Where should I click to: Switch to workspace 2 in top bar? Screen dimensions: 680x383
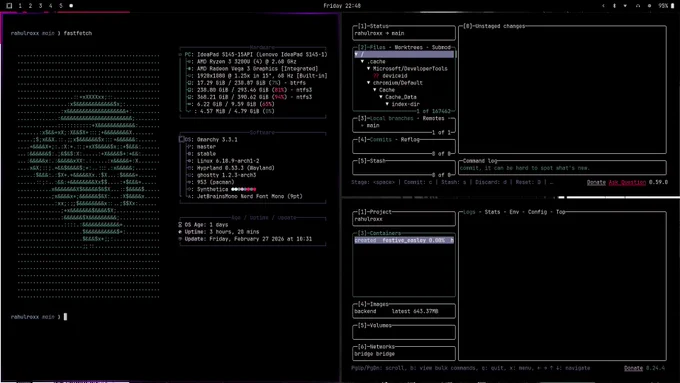click(x=30, y=6)
